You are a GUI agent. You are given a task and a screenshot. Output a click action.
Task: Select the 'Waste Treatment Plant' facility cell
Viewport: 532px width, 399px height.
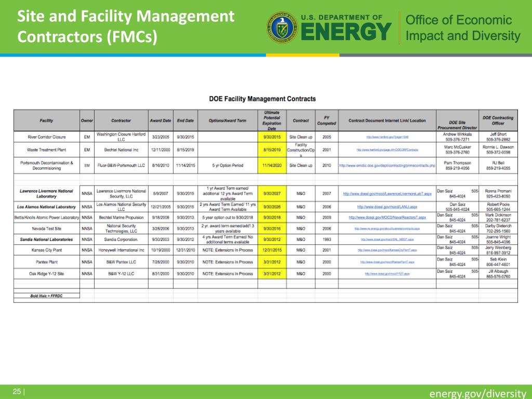(46, 150)
